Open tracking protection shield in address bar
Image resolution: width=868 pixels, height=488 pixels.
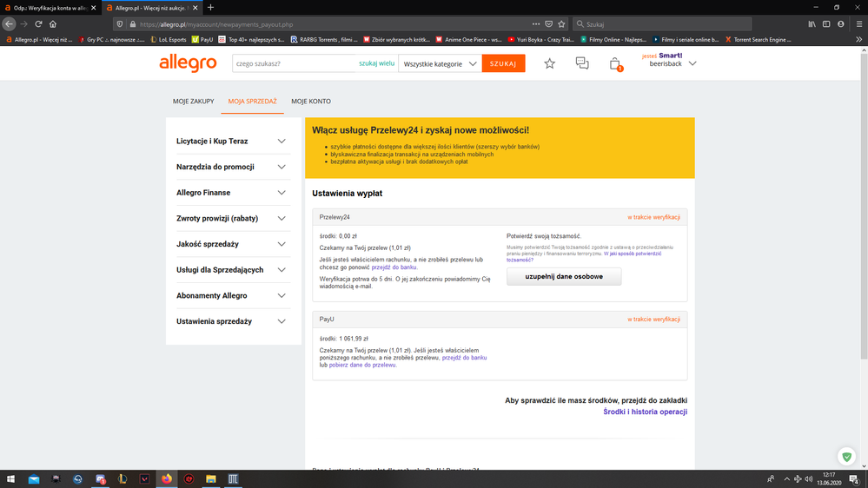click(120, 24)
